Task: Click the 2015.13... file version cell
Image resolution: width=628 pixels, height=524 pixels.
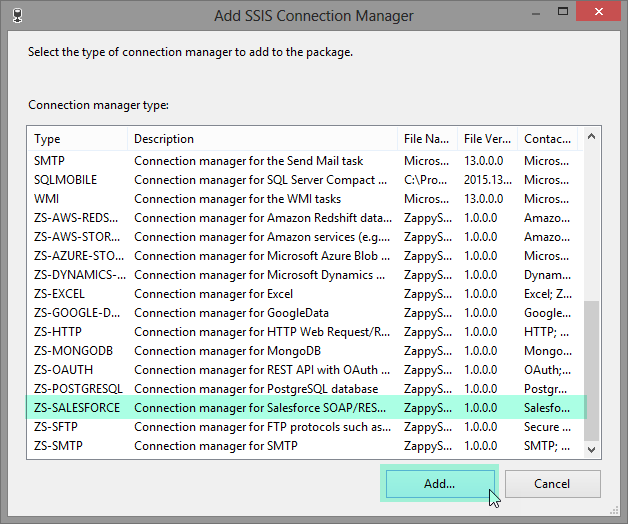Action: click(x=488, y=180)
